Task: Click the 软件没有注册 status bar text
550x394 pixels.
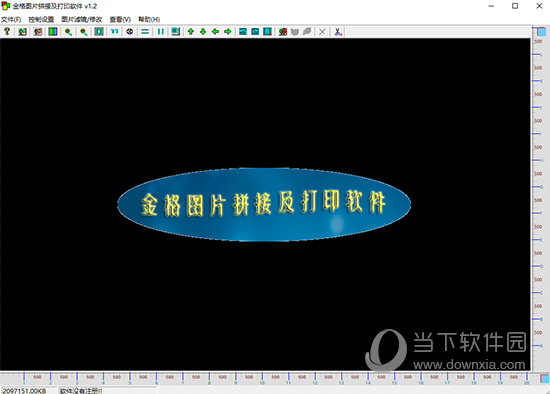Action: click(81, 390)
